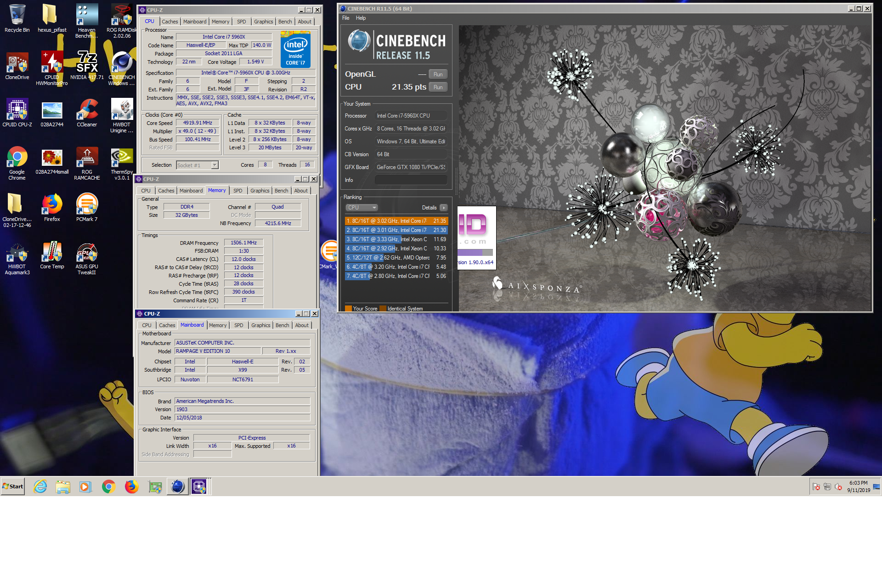Click the Core Speed 4919.91 MHz value

(x=198, y=123)
